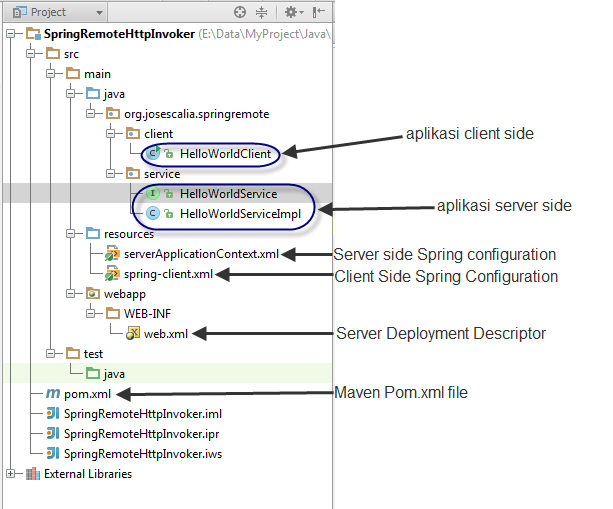Select the test folder label

click(93, 354)
